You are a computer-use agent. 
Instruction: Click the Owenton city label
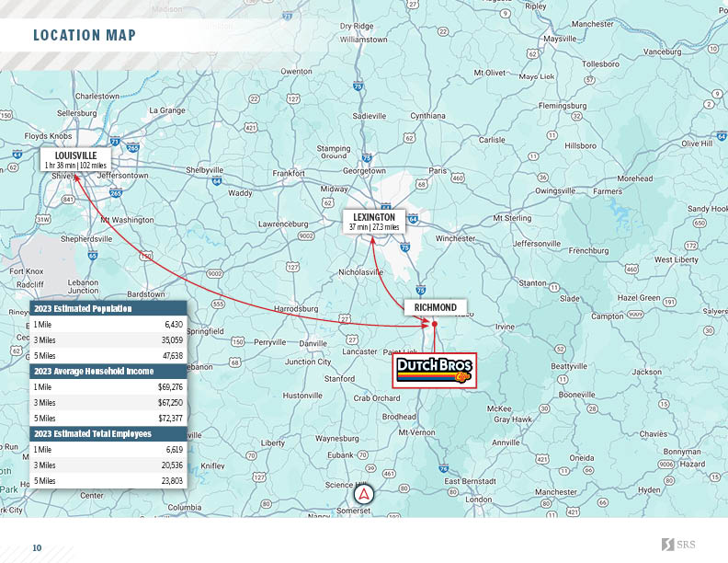click(x=296, y=72)
